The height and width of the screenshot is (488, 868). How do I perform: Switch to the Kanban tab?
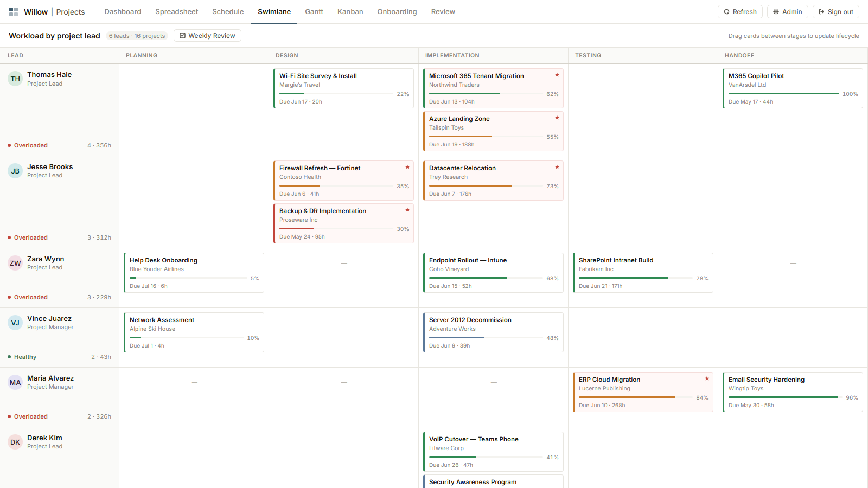point(350,12)
